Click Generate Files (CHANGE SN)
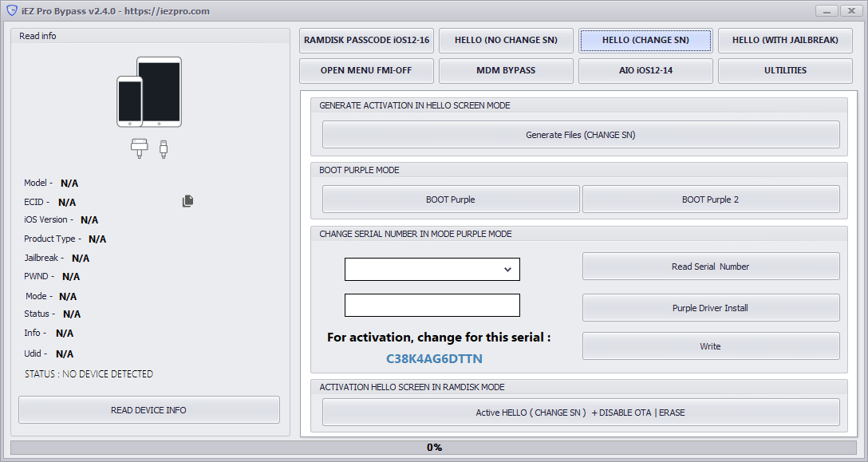 click(x=580, y=134)
